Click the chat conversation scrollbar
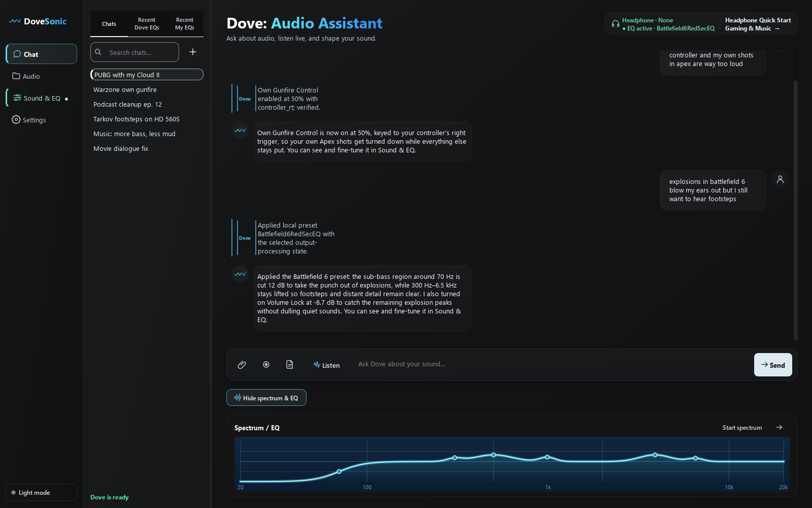Viewport: 812px width, 508px height. click(796, 210)
